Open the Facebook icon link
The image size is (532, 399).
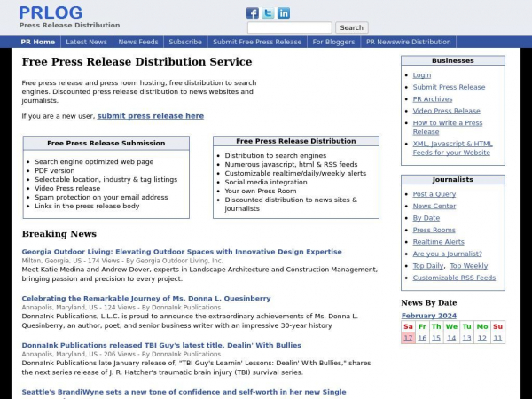pyautogui.click(x=252, y=13)
